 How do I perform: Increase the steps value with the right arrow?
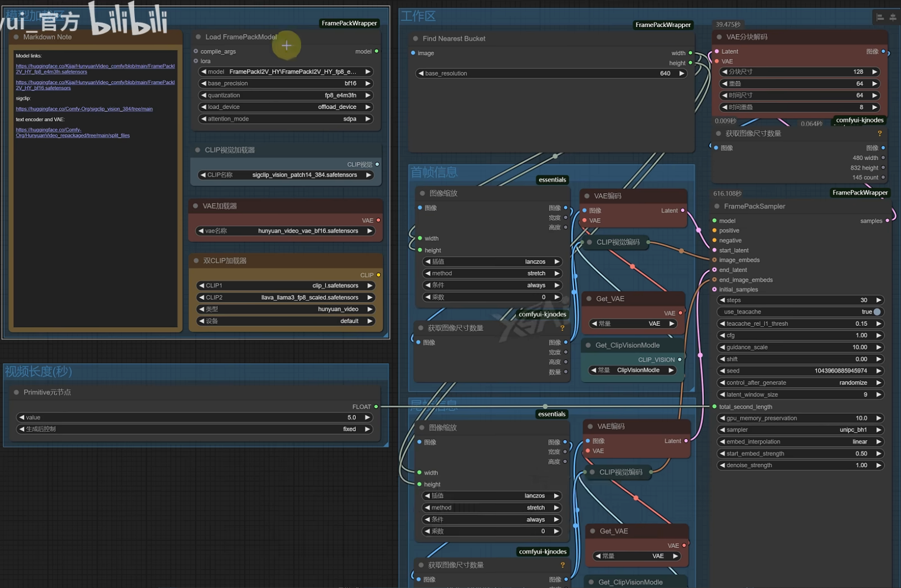point(879,300)
